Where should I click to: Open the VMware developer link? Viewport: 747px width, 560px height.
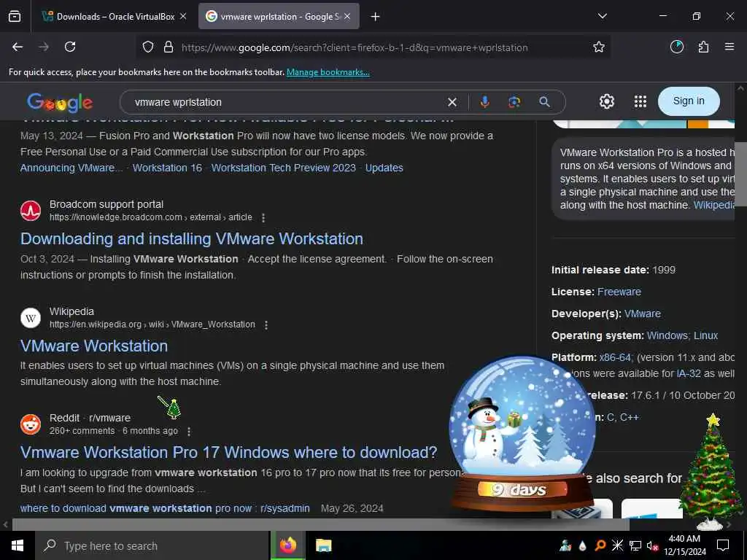642,314
